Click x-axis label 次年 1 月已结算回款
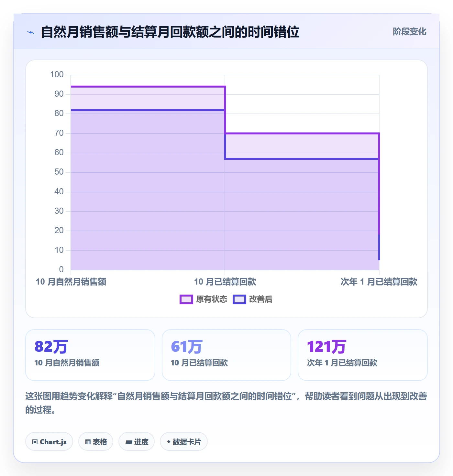453x476 pixels. (x=379, y=282)
